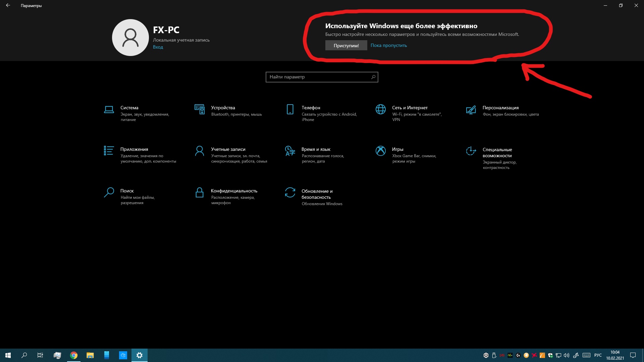The width and height of the screenshot is (644, 362).
Task: Open the Время и язык icon
Action: coord(290,151)
